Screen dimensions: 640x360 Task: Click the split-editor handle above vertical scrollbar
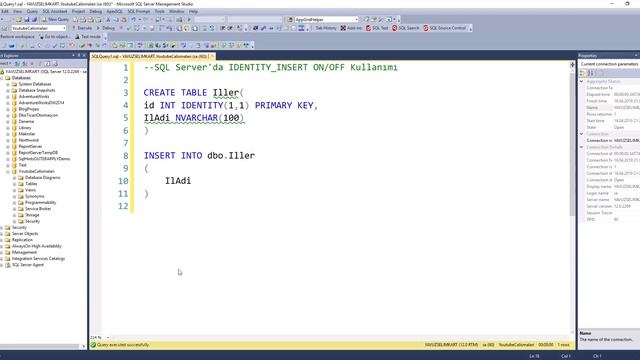click(x=572, y=64)
